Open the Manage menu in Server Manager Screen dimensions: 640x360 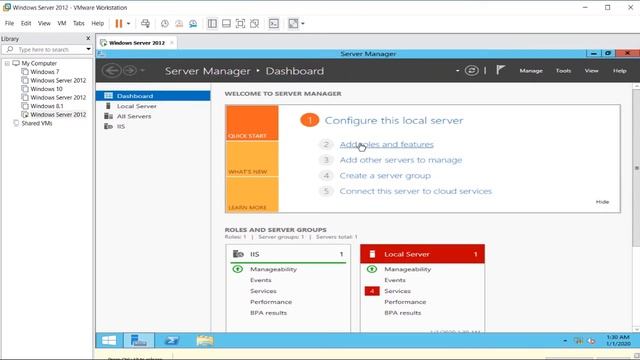point(531,71)
